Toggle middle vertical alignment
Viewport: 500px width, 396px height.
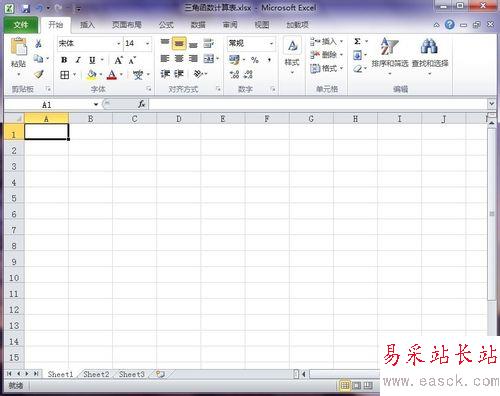179,43
